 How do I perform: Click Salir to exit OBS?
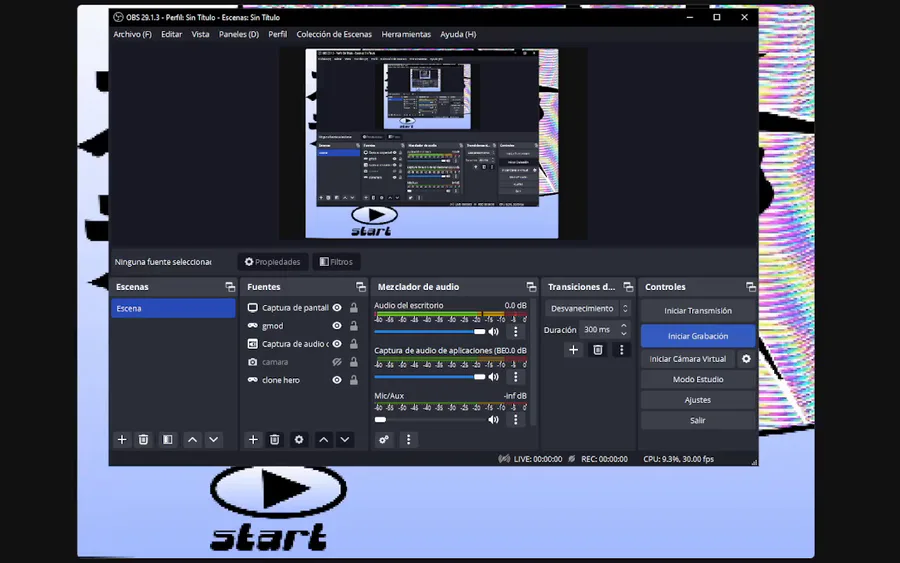click(698, 420)
